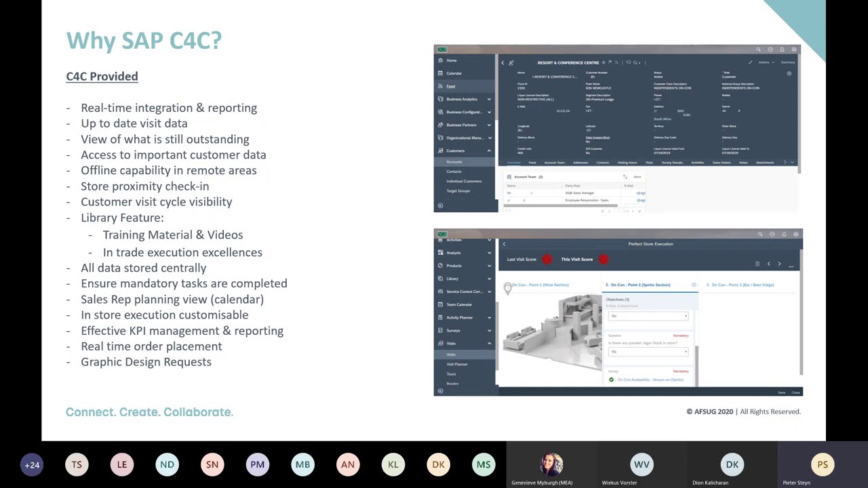Screen dimensions: 868x488
Task: Click Close in Perfect Store Execution footer
Action: tap(795, 392)
